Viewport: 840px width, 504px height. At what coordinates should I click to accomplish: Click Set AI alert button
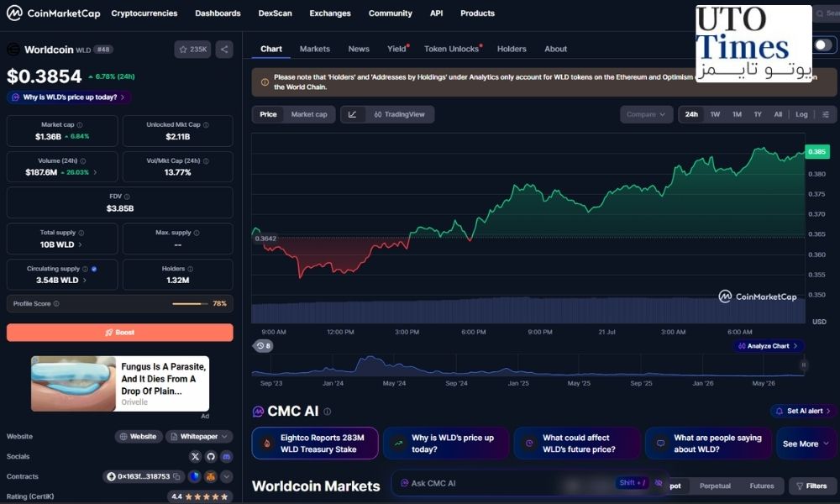click(802, 411)
